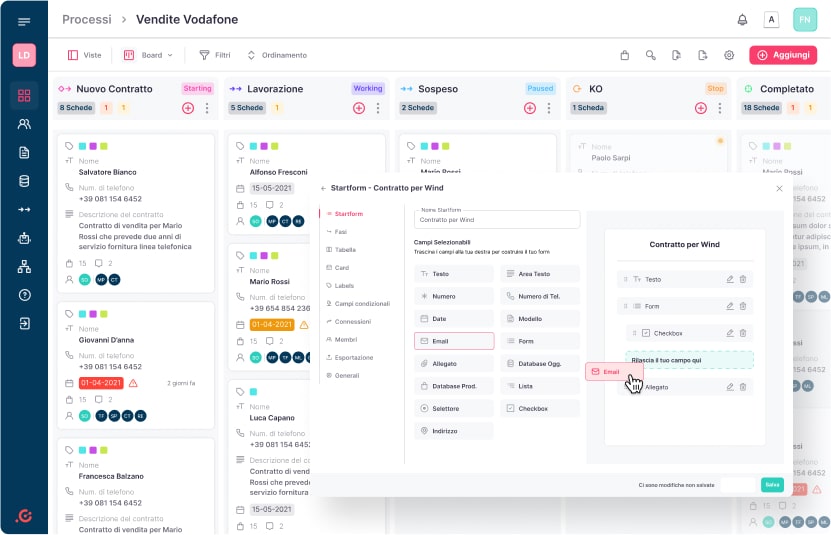This screenshot has height=535, width=831.
Task: Open the notifications bell
Action: pos(742,19)
